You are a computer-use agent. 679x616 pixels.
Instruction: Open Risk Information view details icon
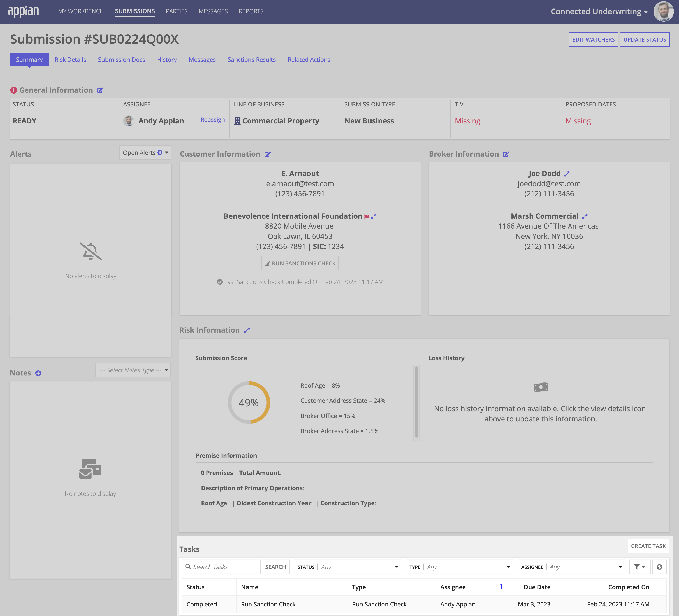click(x=247, y=330)
